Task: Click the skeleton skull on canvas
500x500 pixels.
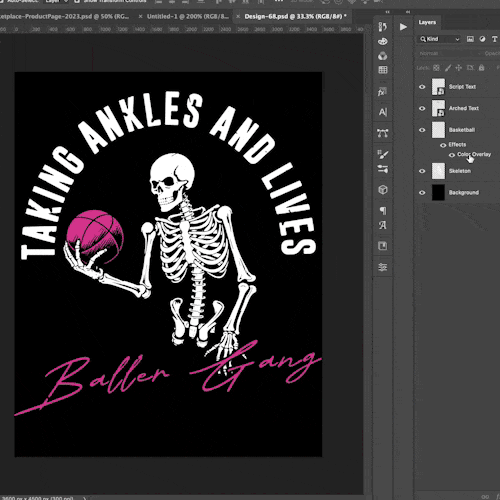Action: pos(171,182)
